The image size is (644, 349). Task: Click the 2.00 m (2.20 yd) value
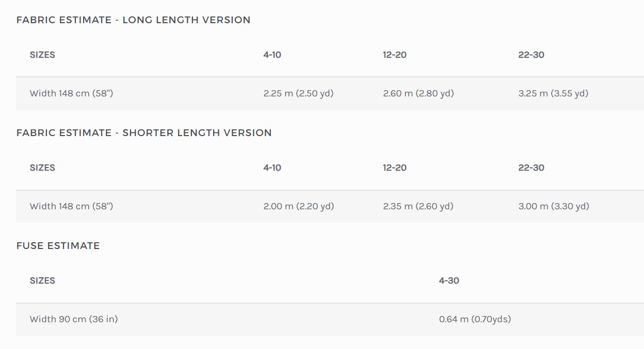point(298,206)
